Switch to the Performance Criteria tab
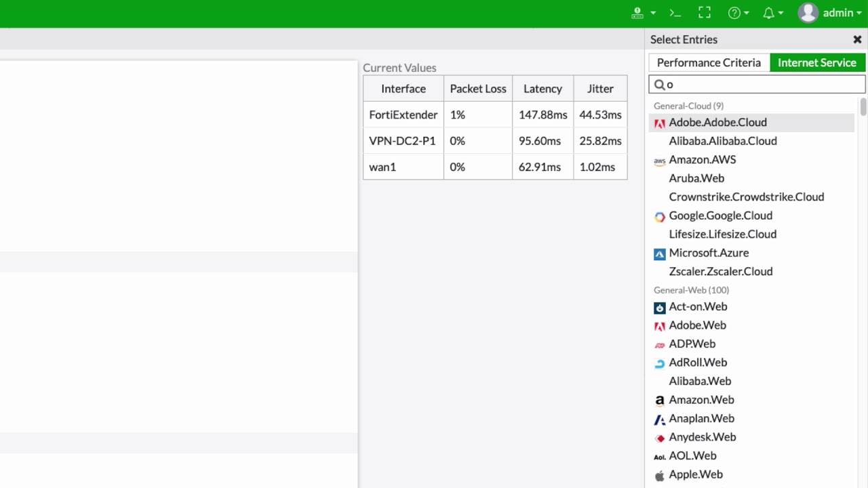 point(709,62)
